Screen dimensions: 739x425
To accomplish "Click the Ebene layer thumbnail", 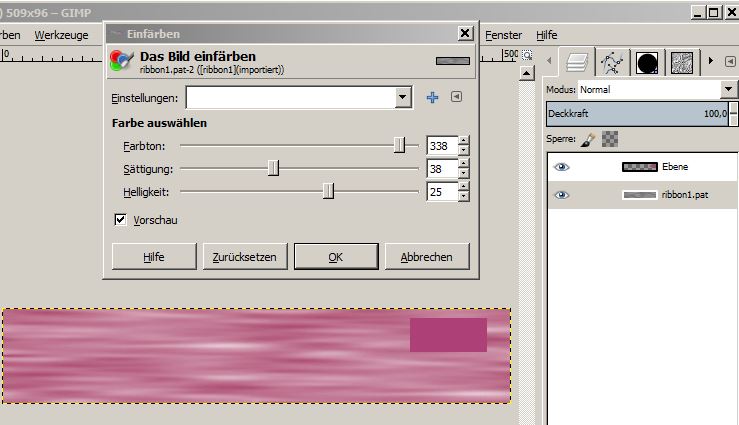I will coord(640,167).
